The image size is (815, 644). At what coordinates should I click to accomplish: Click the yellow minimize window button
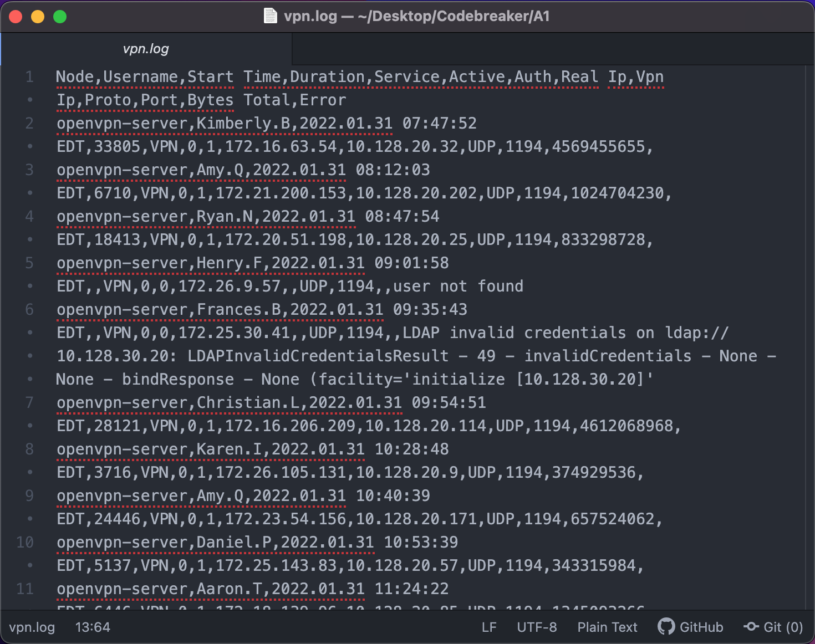tap(38, 17)
